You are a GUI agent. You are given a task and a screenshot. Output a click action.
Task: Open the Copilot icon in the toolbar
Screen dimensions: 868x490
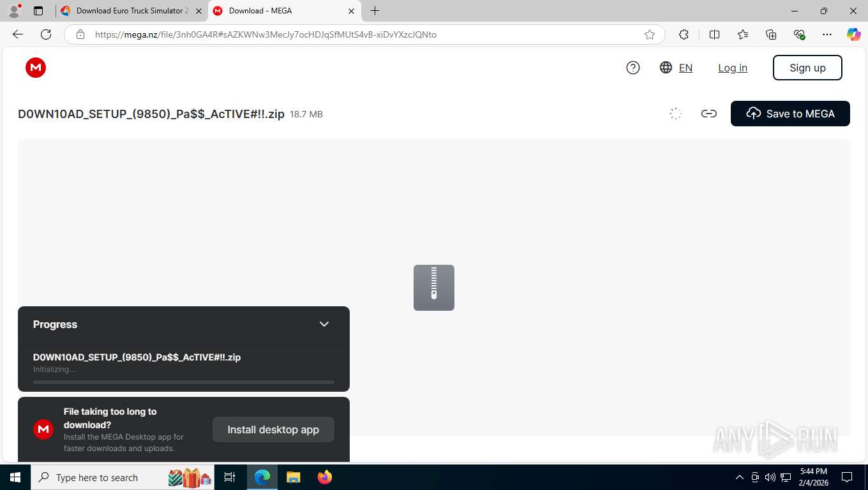(853, 34)
